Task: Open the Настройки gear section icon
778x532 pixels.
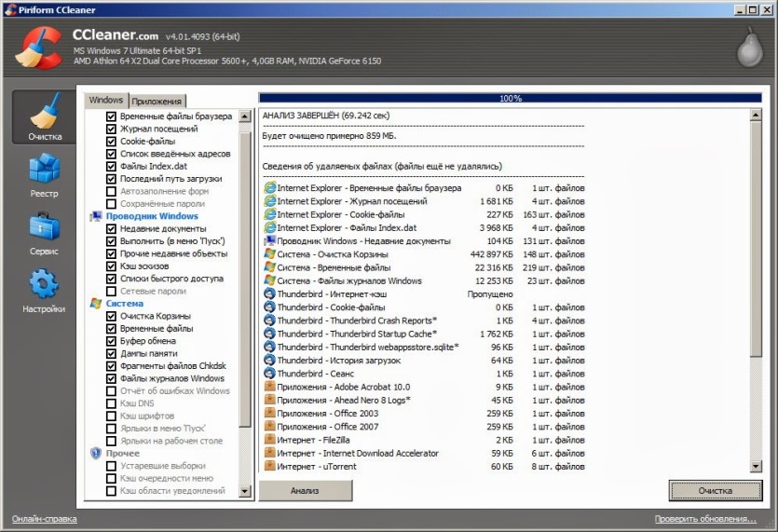Action: pyautogui.click(x=44, y=284)
